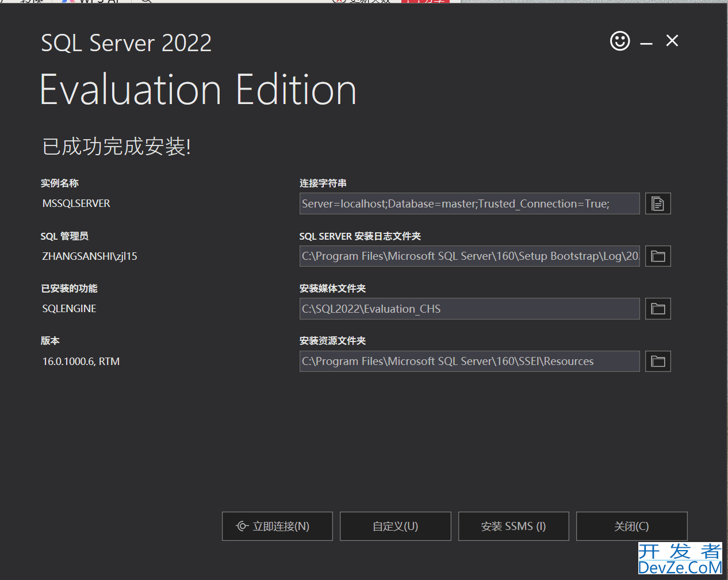
Task: Click the SQL 管理员 label
Action: point(64,236)
